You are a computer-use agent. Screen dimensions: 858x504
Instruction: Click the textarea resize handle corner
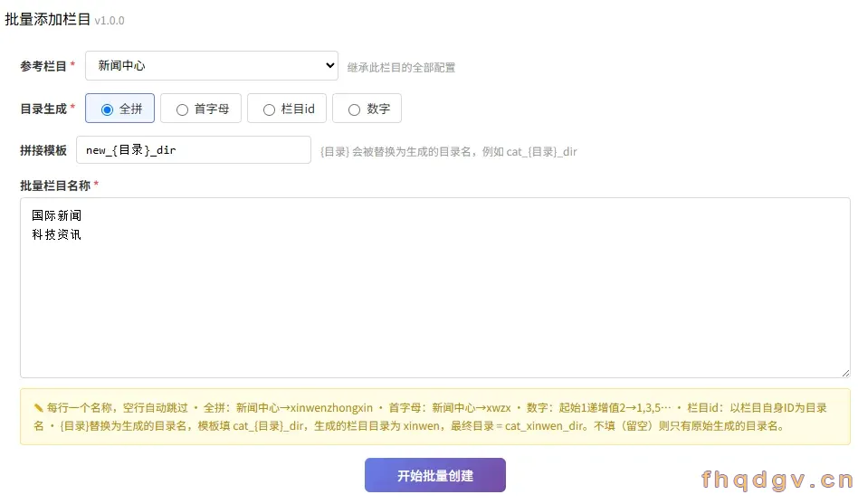pyautogui.click(x=845, y=373)
